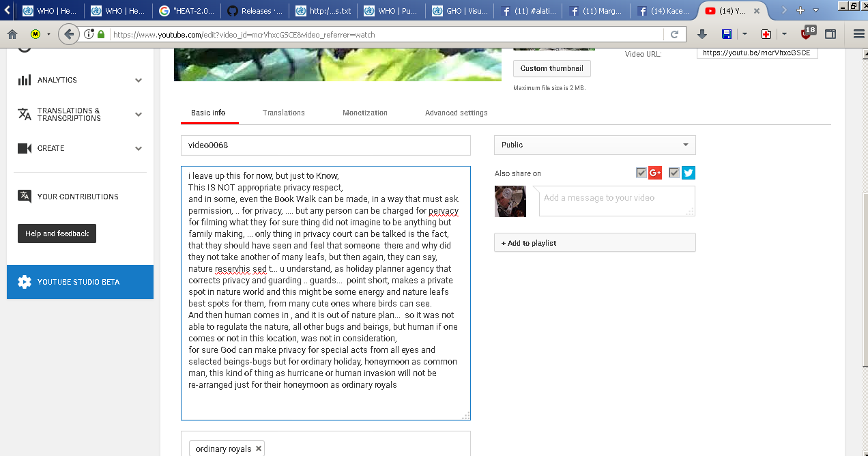Click the Translations & Transcriptions icon
This screenshot has height=456, width=868.
[x=25, y=114]
